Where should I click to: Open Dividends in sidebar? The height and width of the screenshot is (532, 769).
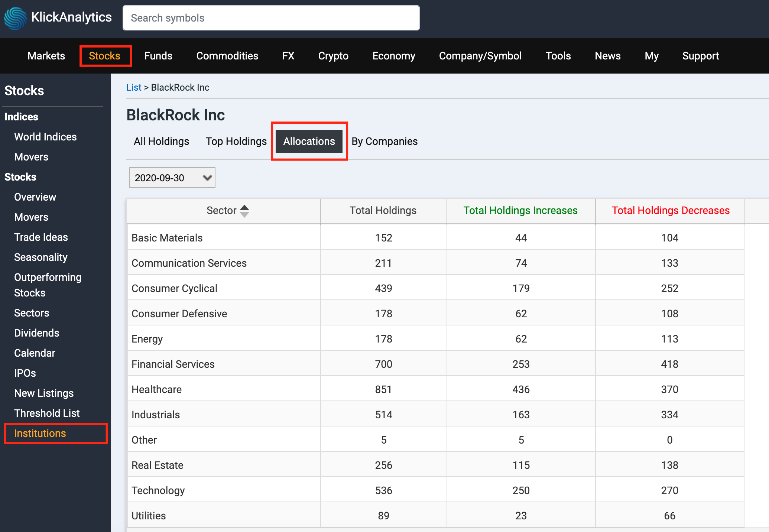point(36,333)
